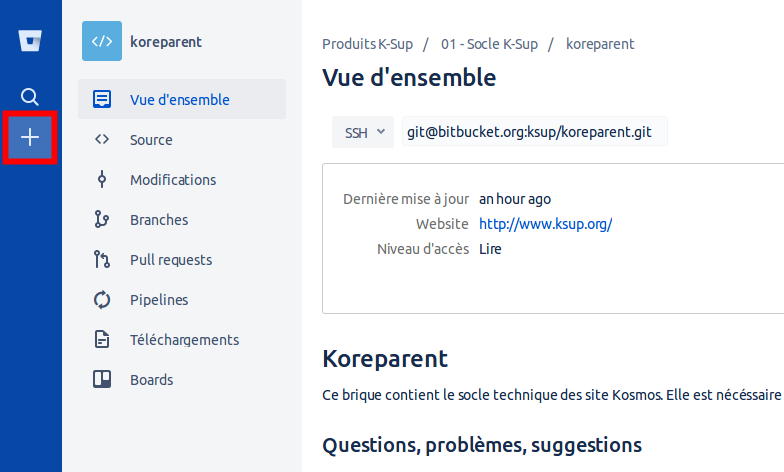Go to Modifications in the sidebar
This screenshot has height=472, width=784.
[182, 179]
